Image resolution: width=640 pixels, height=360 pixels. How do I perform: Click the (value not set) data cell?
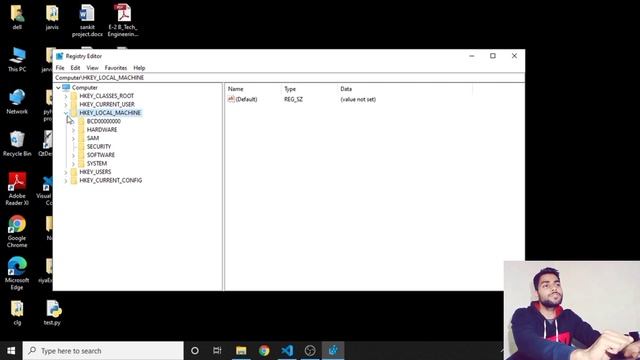tap(358, 99)
